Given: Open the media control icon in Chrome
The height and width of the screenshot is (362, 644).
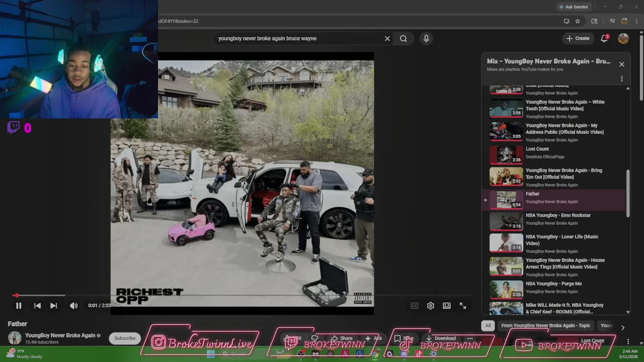Looking at the screenshot, I should coord(612,21).
